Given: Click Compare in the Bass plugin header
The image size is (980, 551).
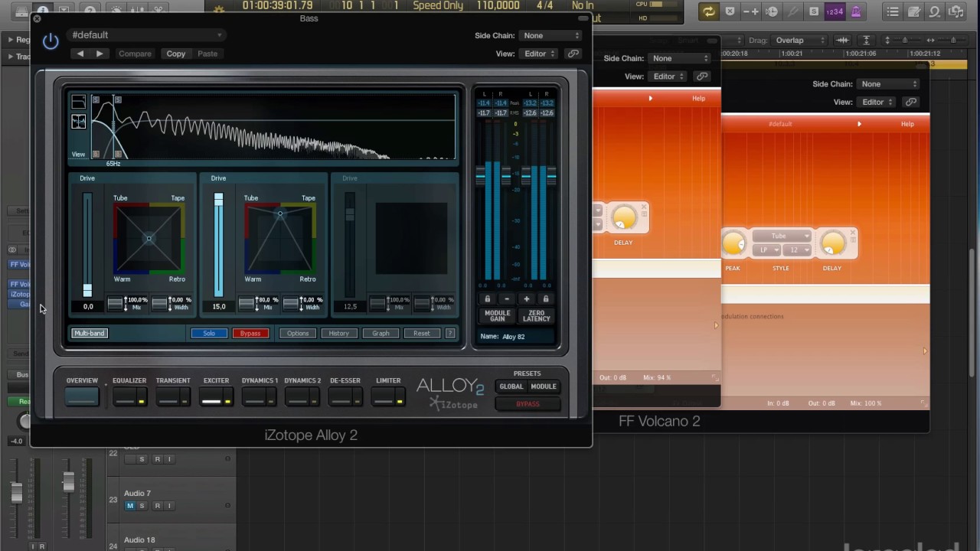Looking at the screenshot, I should tap(135, 54).
